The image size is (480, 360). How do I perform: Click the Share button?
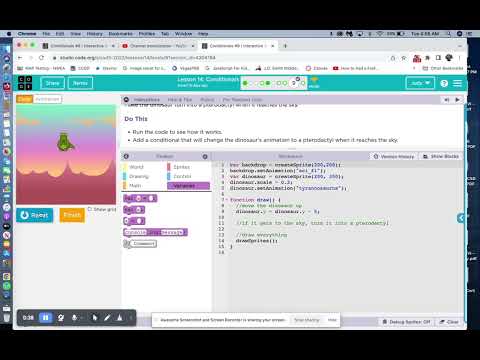(52, 83)
